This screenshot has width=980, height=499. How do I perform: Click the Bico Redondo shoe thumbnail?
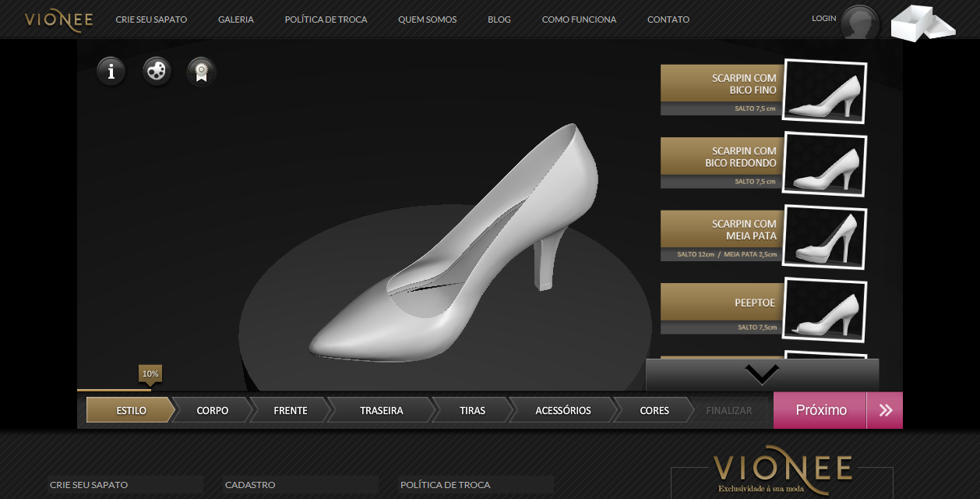(825, 164)
